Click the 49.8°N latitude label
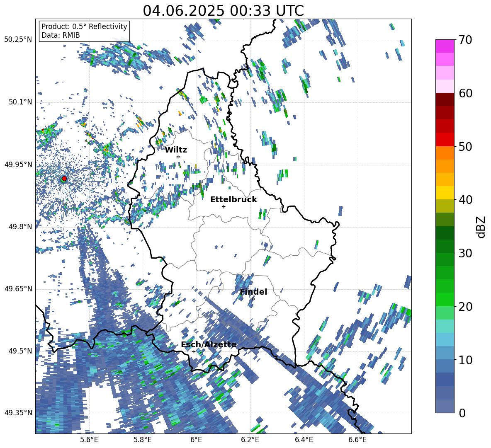Screen dimensions: 491x448 (20, 227)
